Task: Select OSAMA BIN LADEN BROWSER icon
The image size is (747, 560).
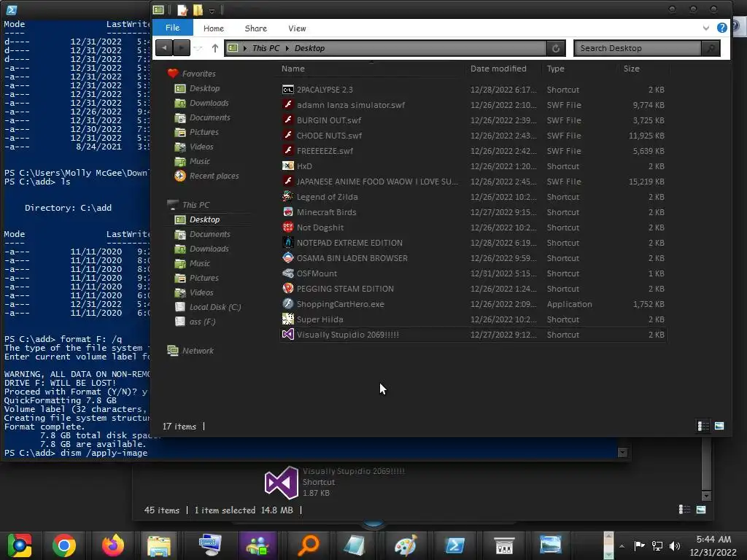Action: pyautogui.click(x=287, y=258)
